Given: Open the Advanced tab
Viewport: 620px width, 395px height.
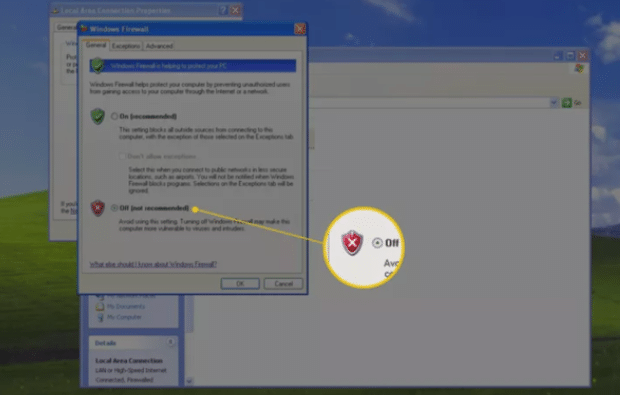Looking at the screenshot, I should pos(159,46).
